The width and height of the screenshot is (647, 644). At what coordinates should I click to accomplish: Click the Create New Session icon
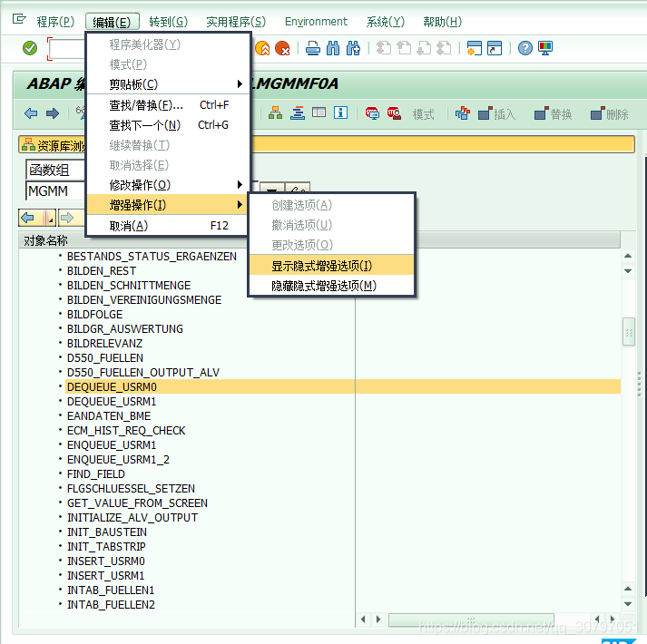point(475,48)
